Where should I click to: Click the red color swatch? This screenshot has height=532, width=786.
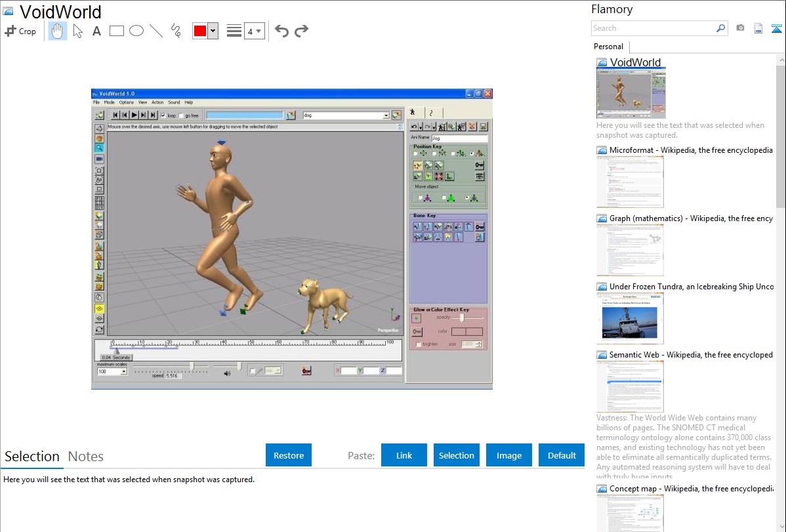200,31
